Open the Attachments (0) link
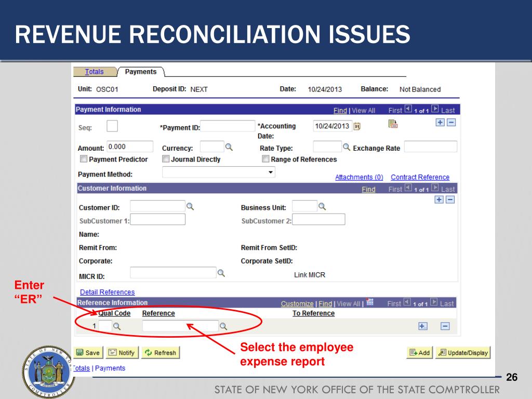The height and width of the screenshot is (399, 532). pos(359,177)
